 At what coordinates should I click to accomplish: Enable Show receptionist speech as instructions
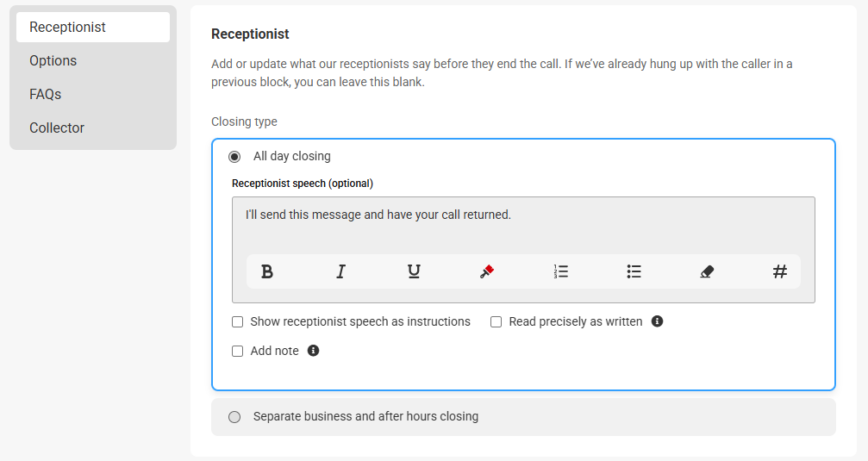(x=238, y=322)
